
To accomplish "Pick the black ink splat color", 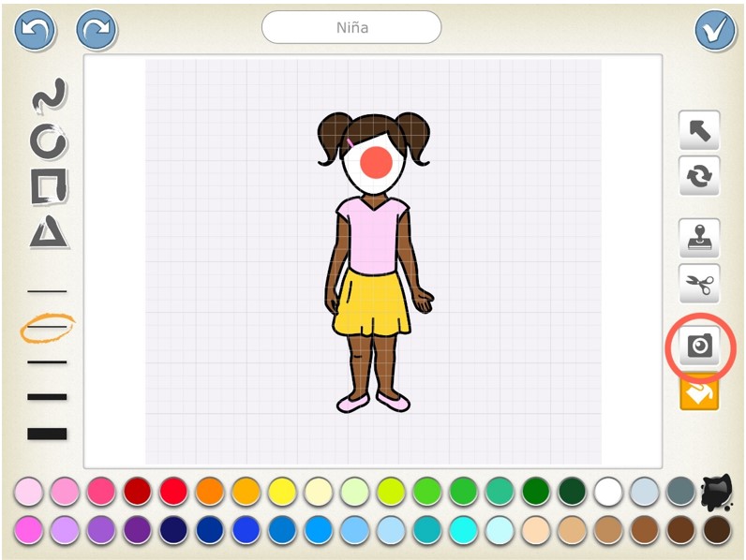I will (717, 492).
